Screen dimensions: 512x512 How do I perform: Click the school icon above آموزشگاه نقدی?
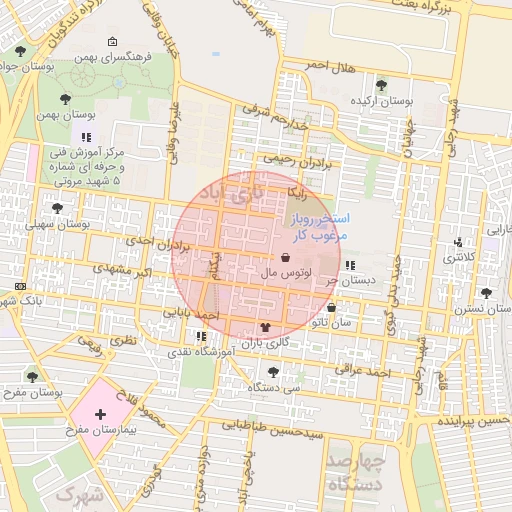201,336
